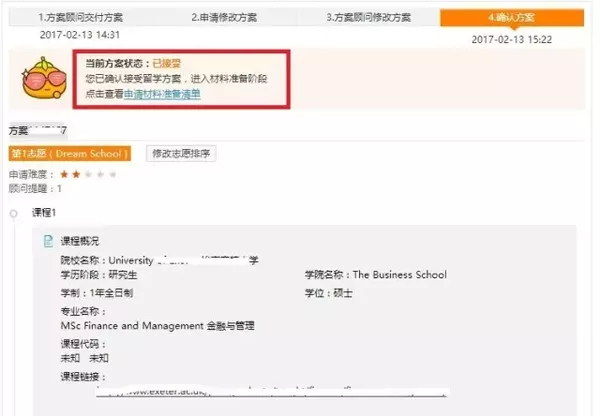Open step 1.方案顾问交付方案
The width and height of the screenshot is (600, 416).
(x=79, y=17)
